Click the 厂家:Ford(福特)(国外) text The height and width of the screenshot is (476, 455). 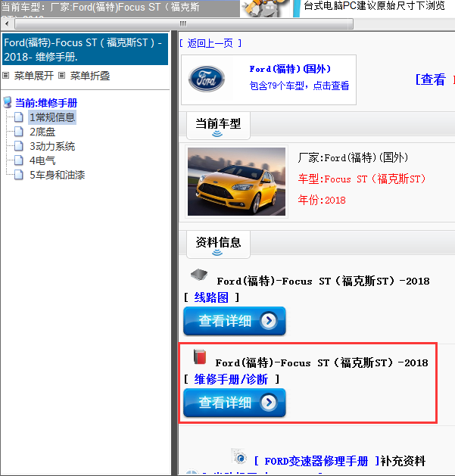[x=353, y=157]
